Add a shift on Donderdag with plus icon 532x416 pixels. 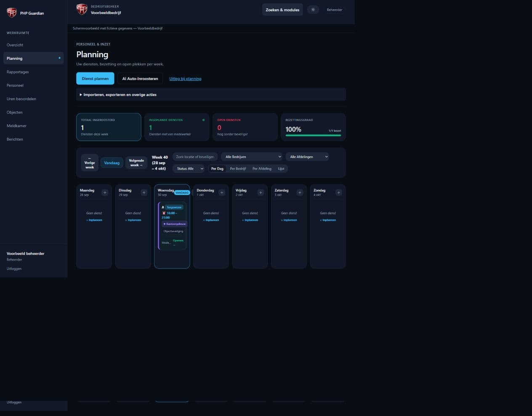(x=222, y=192)
